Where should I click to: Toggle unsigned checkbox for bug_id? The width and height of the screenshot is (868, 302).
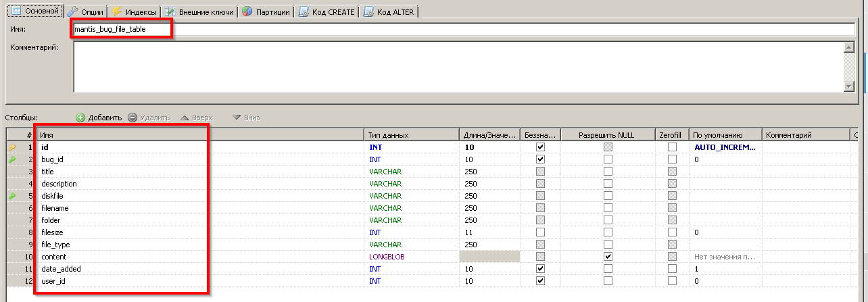click(x=540, y=159)
